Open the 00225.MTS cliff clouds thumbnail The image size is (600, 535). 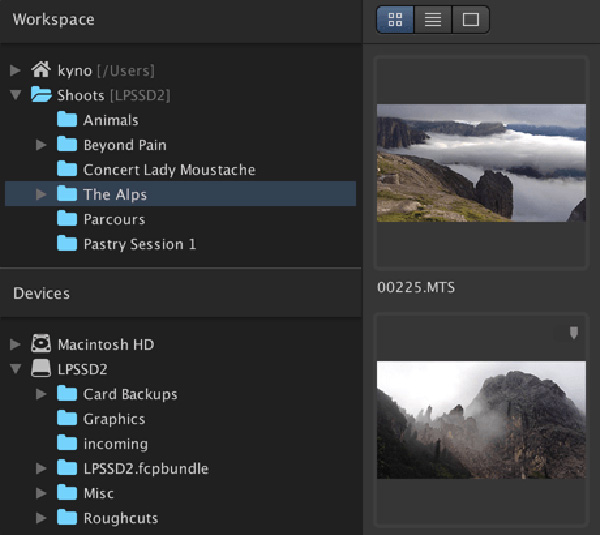click(x=481, y=163)
